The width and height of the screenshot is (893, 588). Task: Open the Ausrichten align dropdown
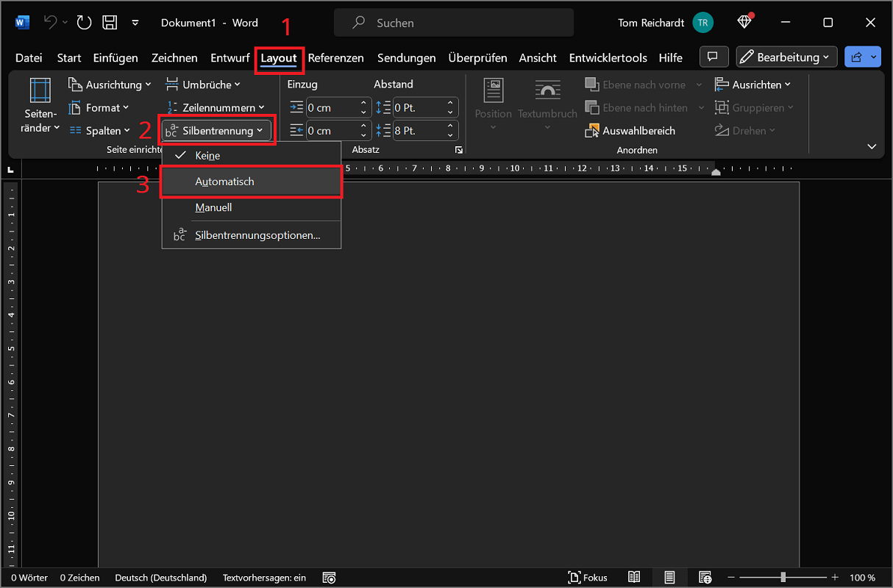[x=753, y=85]
